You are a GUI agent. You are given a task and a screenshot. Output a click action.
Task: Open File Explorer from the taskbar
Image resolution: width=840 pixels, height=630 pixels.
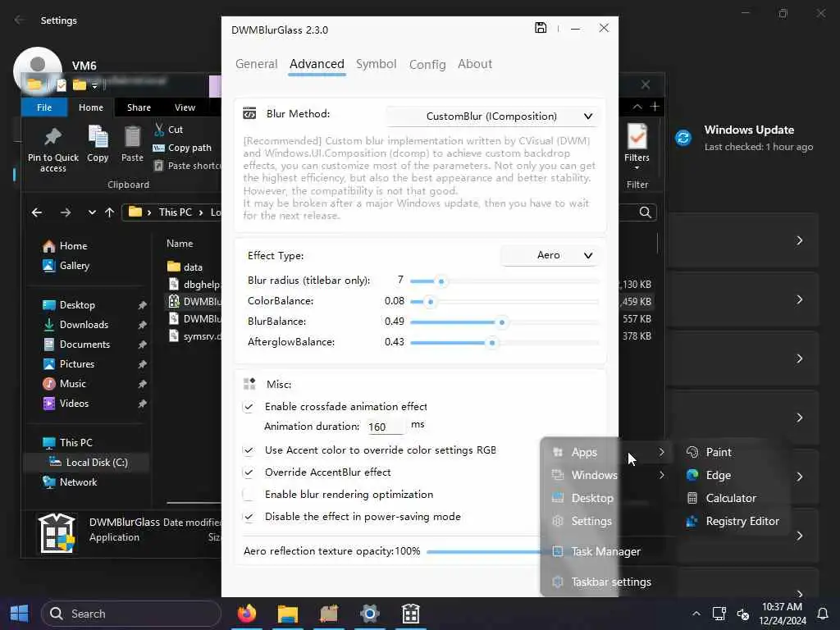(x=288, y=614)
